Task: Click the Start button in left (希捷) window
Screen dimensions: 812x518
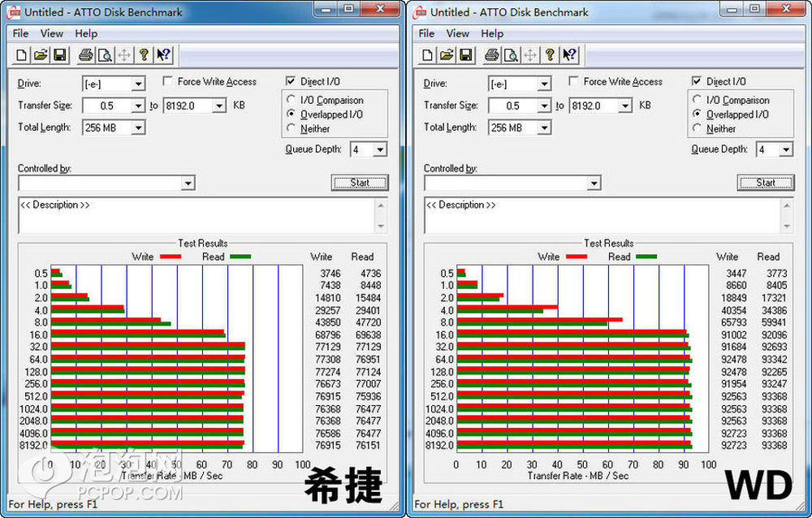Action: (360, 183)
